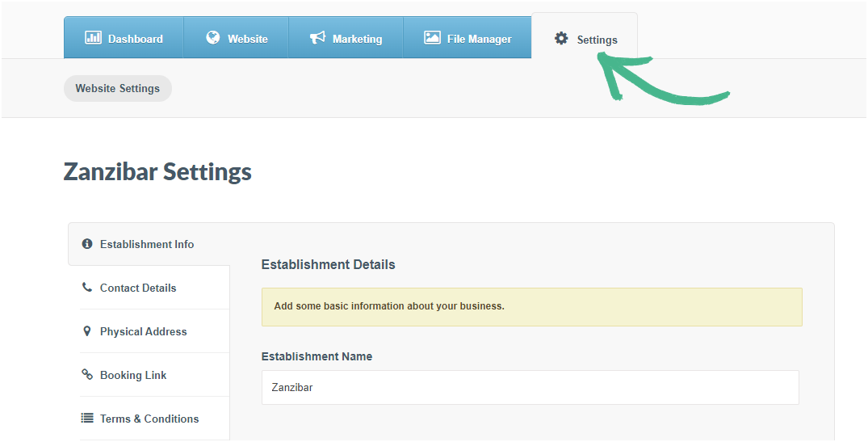
Task: Click the globe icon on Website tab
Action: pyautogui.click(x=213, y=38)
